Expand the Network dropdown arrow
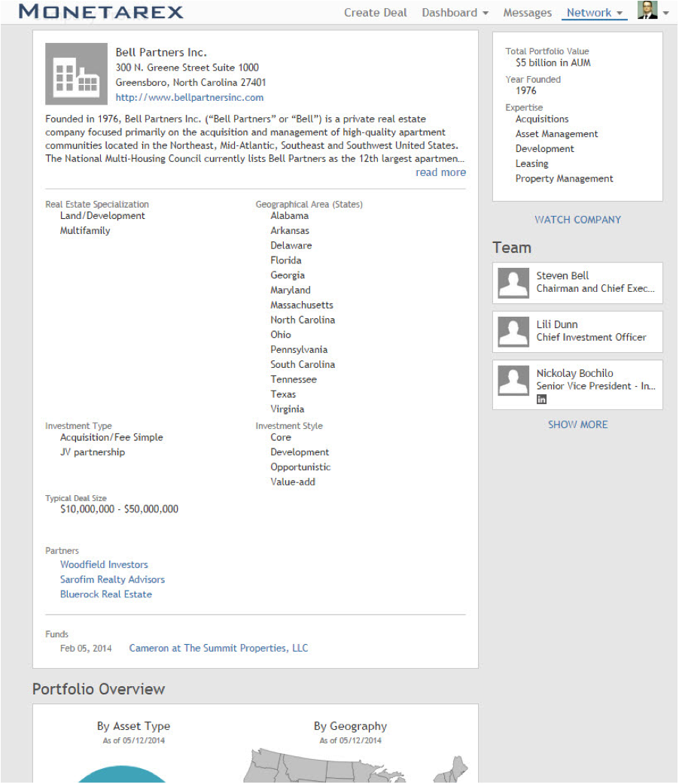This screenshot has width=679, height=784. pyautogui.click(x=620, y=14)
